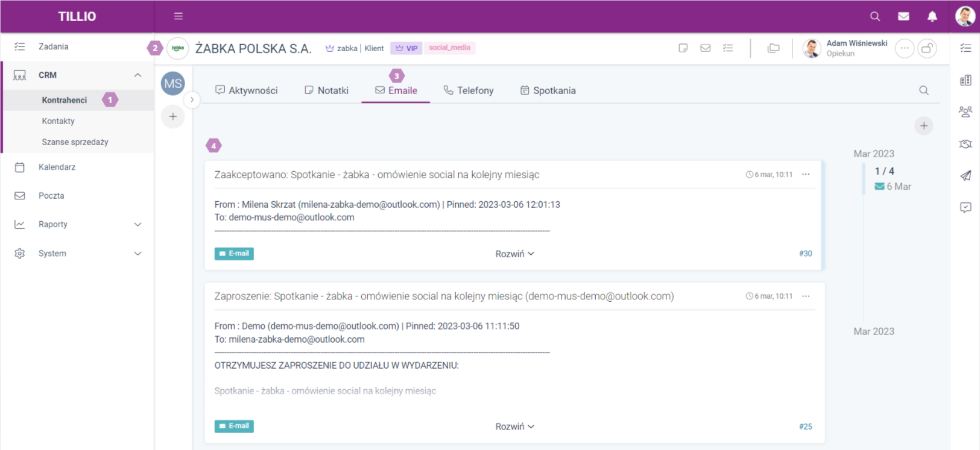Click ŻABKA POLSKA S.A. company name
This screenshot has width=980, height=450.
(x=253, y=49)
